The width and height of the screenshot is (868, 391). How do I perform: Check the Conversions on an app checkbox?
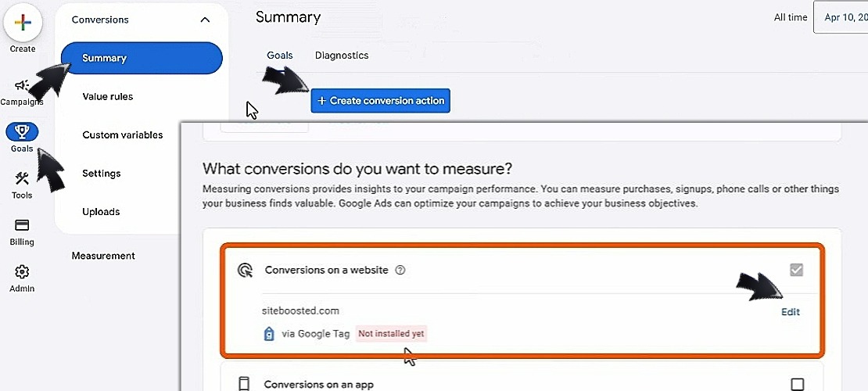coord(797,384)
